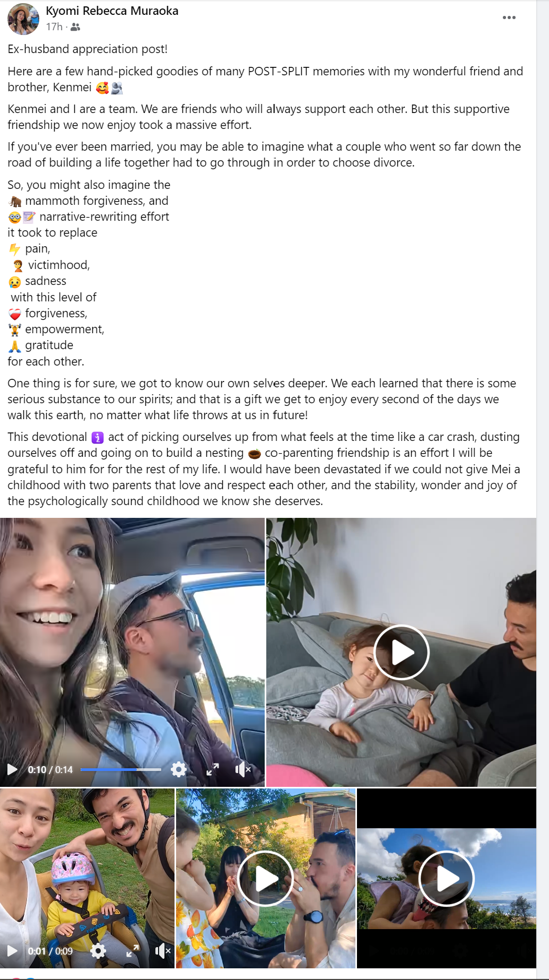Click the car video progress bar

[121, 769]
